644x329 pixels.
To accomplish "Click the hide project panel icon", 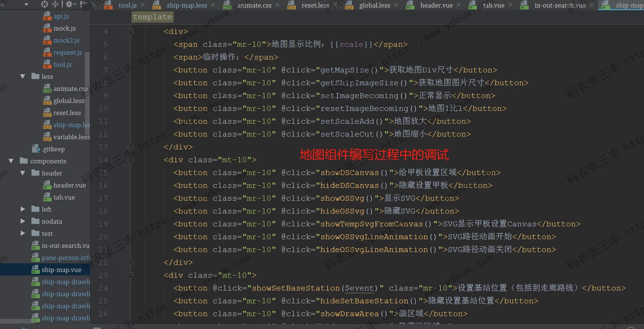I will [x=83, y=5].
